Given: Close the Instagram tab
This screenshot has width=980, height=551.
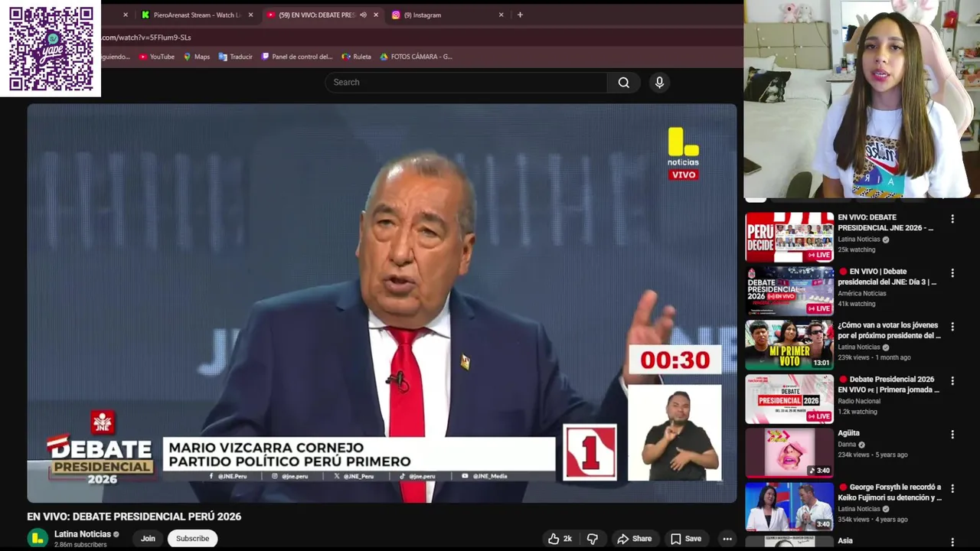Looking at the screenshot, I should click(x=501, y=15).
